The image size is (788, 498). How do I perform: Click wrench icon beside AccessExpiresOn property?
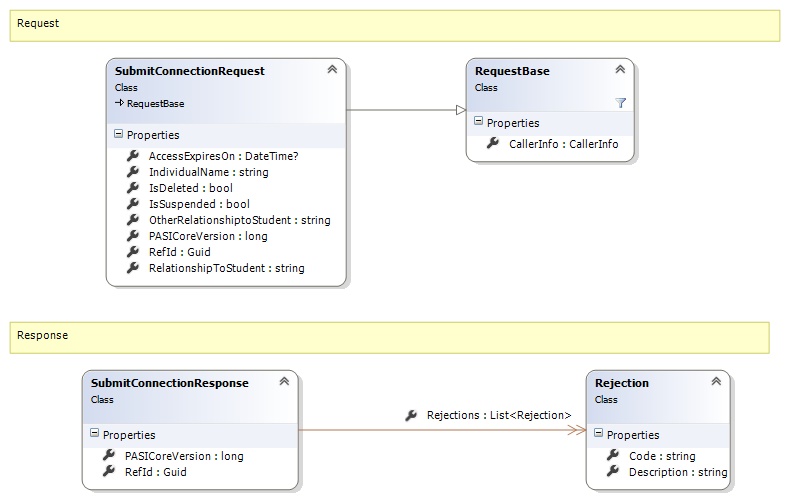pos(133,156)
